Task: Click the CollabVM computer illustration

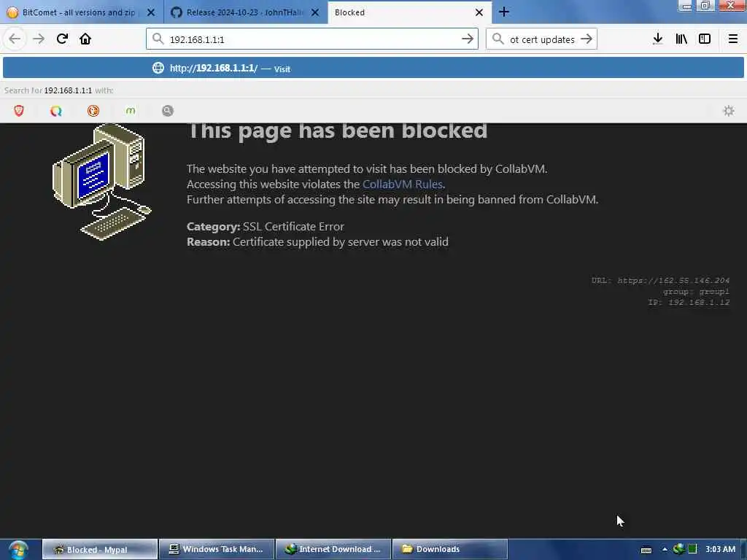Action: coord(102,182)
